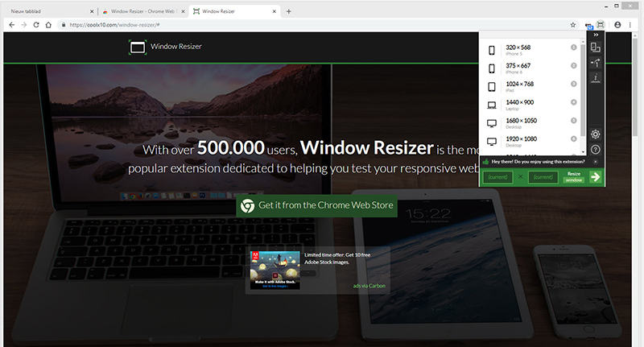The image size is (644, 347).
Task: Close the Nieuw tabblad tab
Action: point(92,11)
